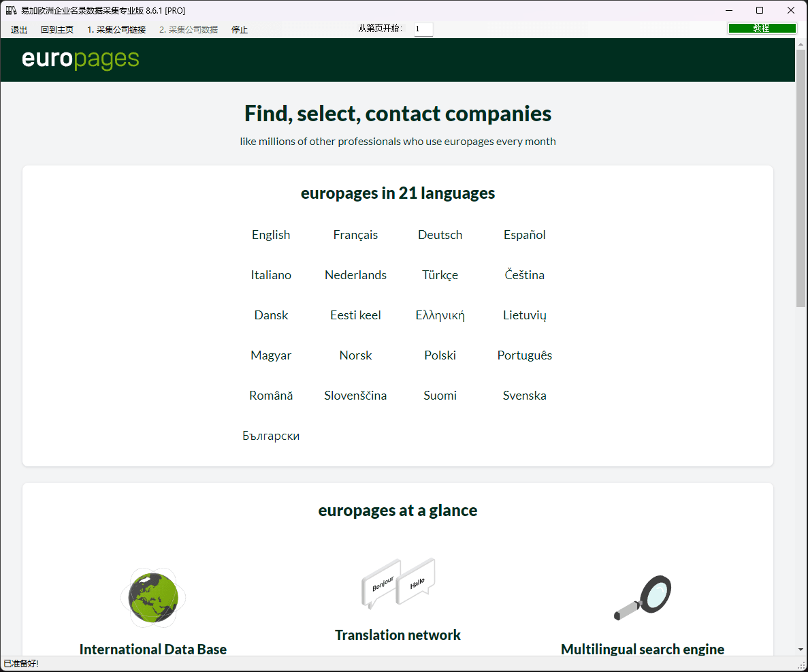This screenshot has width=808, height=672.
Task: Click the 从第页开始 page number field
Action: pyautogui.click(x=423, y=29)
